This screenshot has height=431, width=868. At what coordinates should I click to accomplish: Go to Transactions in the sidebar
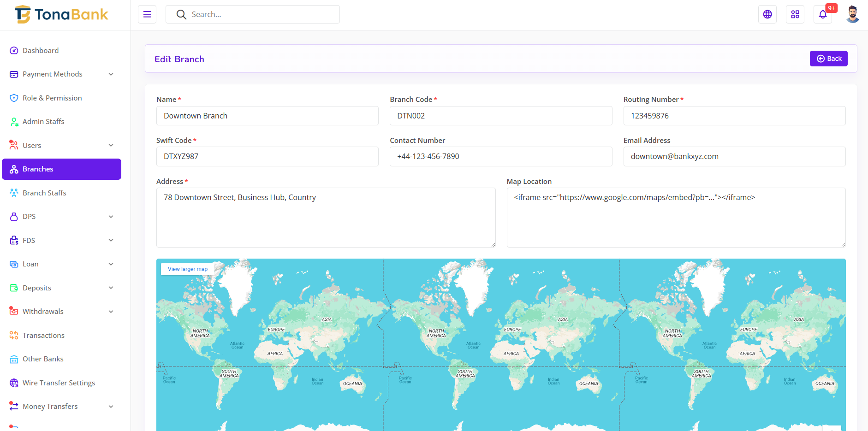pos(43,336)
